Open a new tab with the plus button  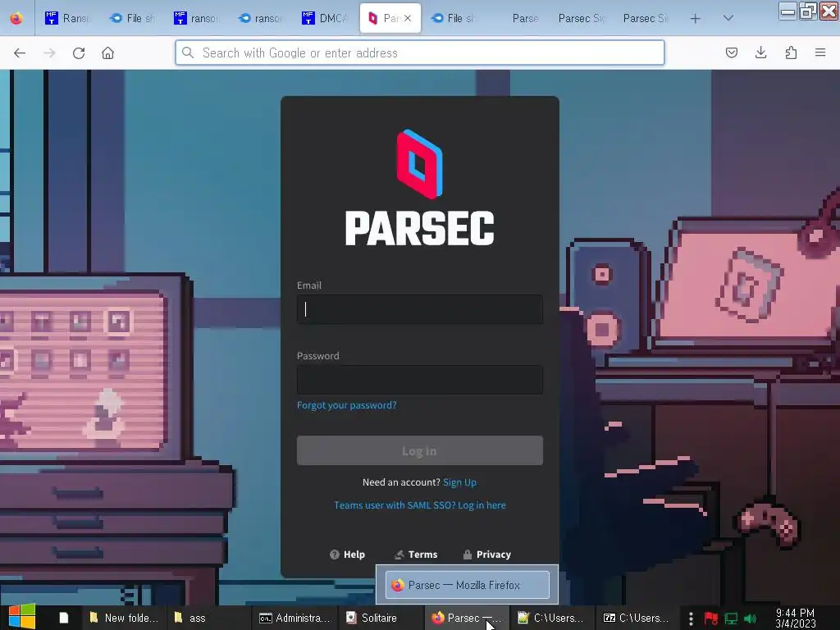[x=696, y=19]
